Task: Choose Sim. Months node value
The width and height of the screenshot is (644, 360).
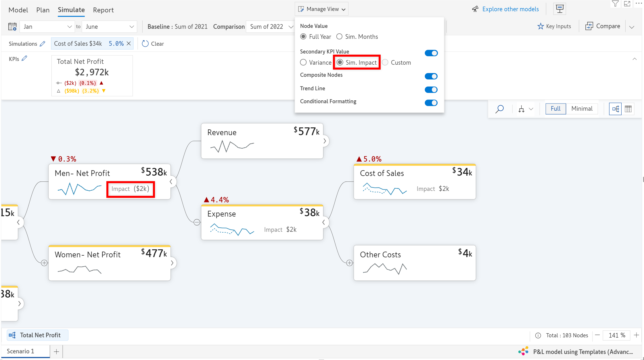Action: tap(340, 37)
